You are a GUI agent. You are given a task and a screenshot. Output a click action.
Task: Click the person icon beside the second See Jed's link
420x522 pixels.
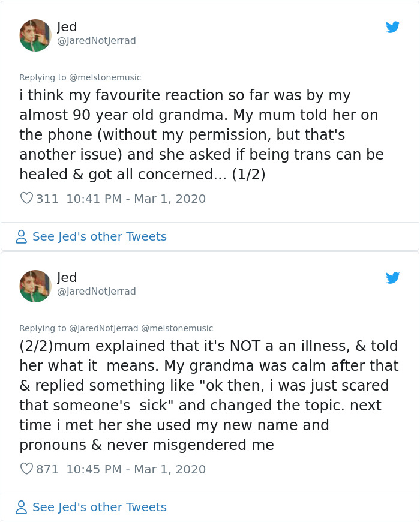[x=22, y=507]
